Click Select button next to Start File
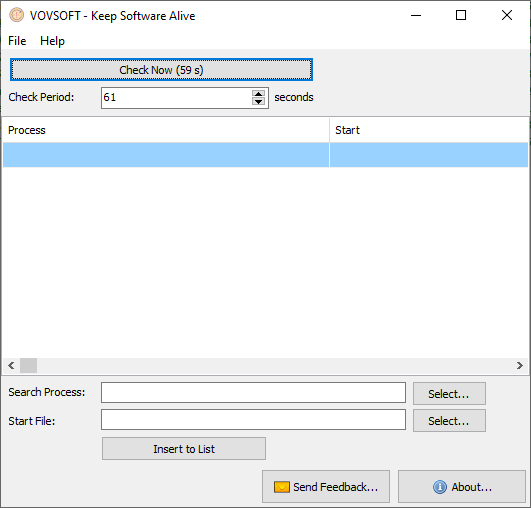The height and width of the screenshot is (508, 531). coord(449,421)
